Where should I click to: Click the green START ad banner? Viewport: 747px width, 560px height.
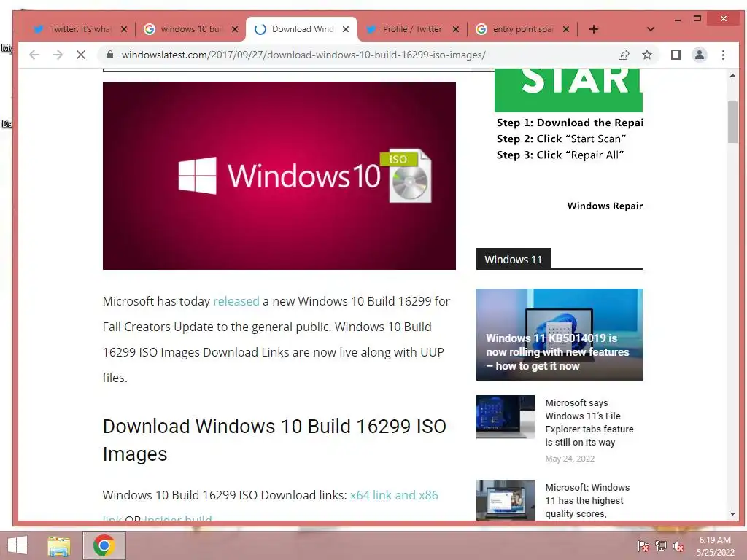coord(568,90)
